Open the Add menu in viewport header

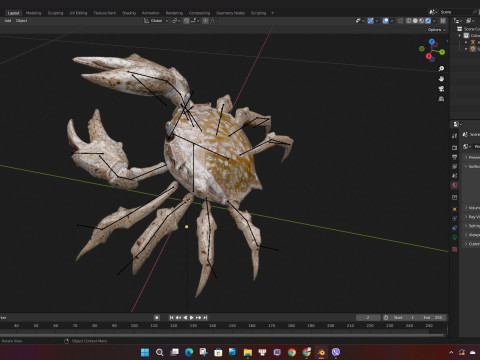[8, 21]
